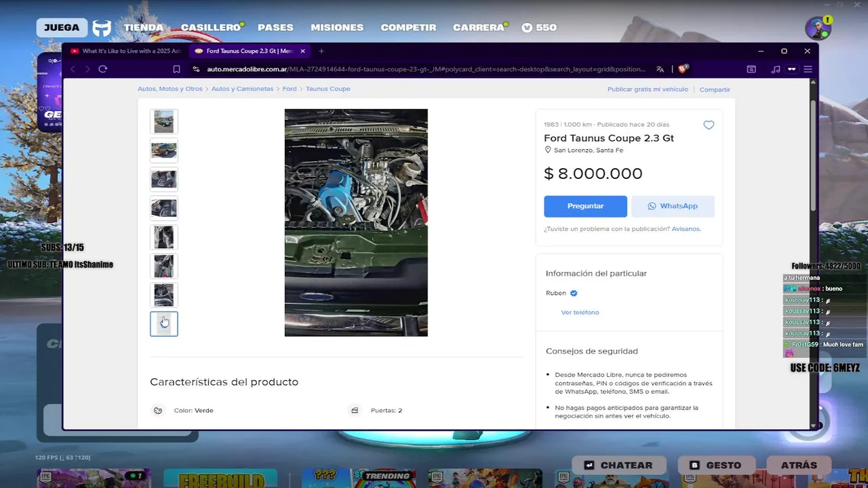Open the browser sidebar panel icon
The height and width of the screenshot is (488, 868).
click(x=751, y=69)
